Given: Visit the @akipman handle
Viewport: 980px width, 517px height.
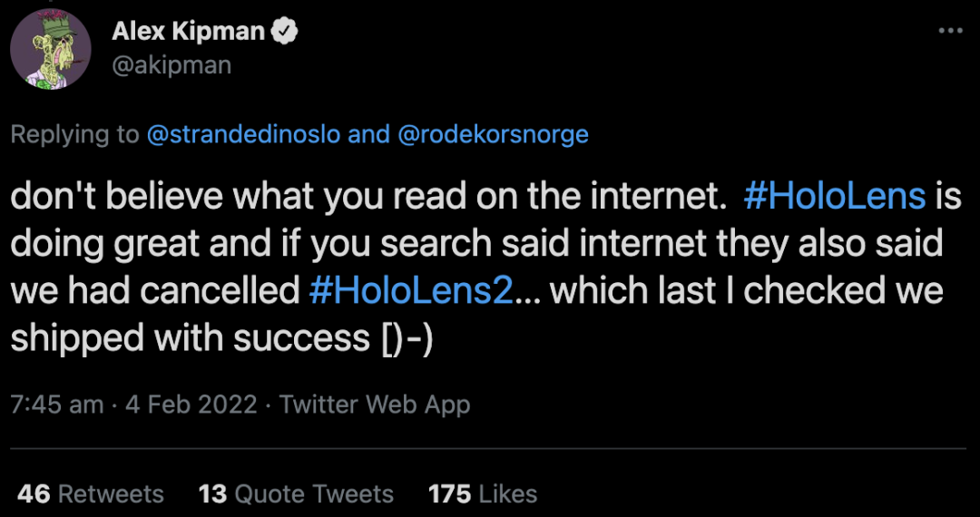Looking at the screenshot, I should [171, 64].
